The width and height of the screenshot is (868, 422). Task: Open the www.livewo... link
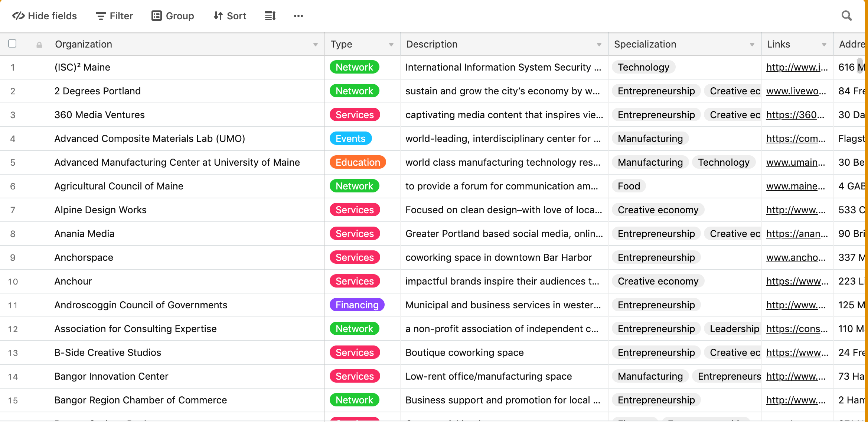click(x=796, y=91)
